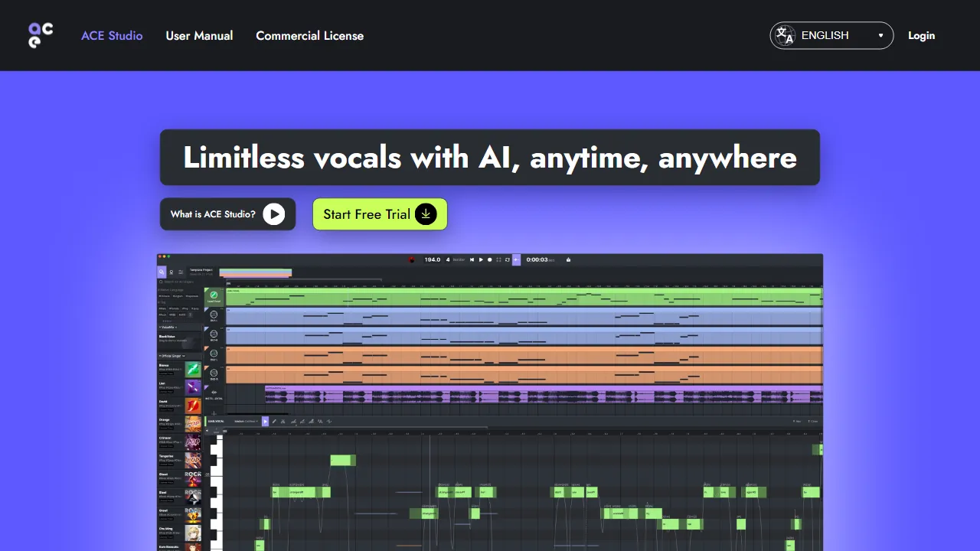Image resolution: width=980 pixels, height=551 pixels.
Task: Click the Tangerine singer avatar
Action: (193, 460)
